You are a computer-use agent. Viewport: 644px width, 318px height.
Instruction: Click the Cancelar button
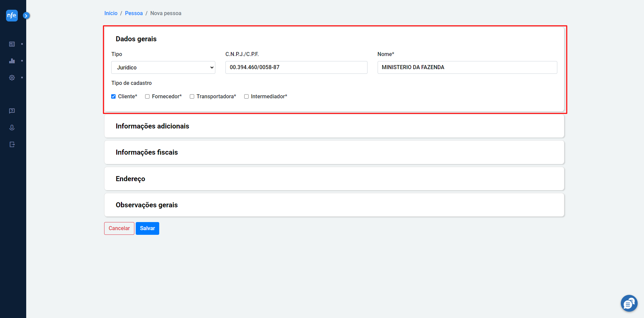pos(119,228)
